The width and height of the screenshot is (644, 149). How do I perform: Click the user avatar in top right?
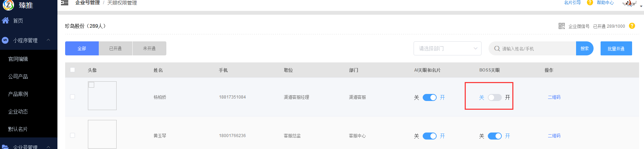(x=629, y=4)
